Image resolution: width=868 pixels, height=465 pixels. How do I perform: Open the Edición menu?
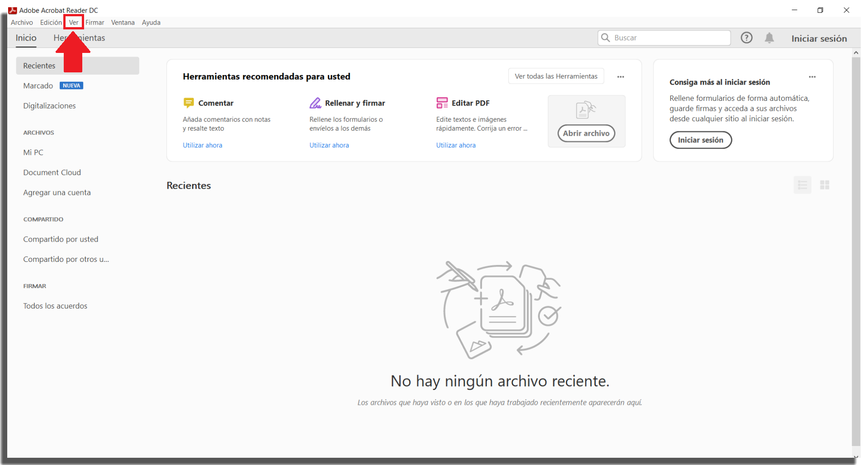[51, 22]
